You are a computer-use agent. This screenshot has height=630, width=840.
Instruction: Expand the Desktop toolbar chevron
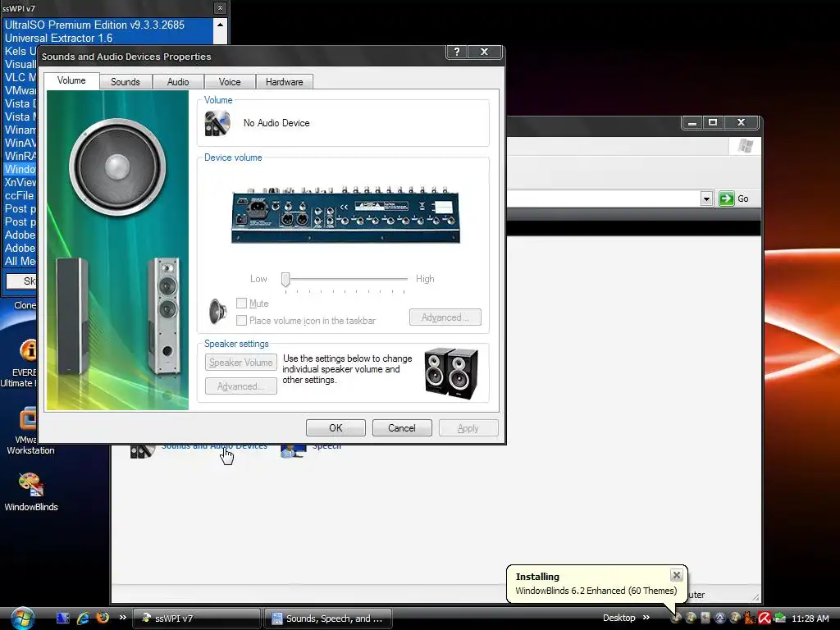pyautogui.click(x=646, y=617)
